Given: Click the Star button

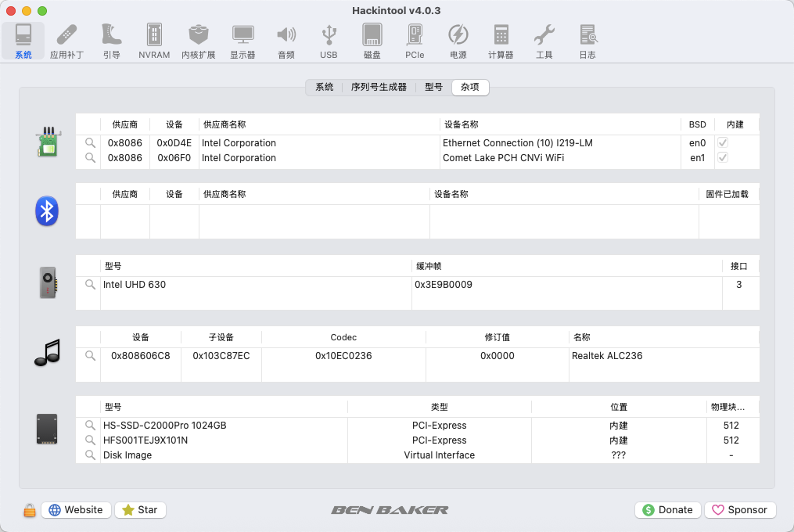Looking at the screenshot, I should point(140,510).
